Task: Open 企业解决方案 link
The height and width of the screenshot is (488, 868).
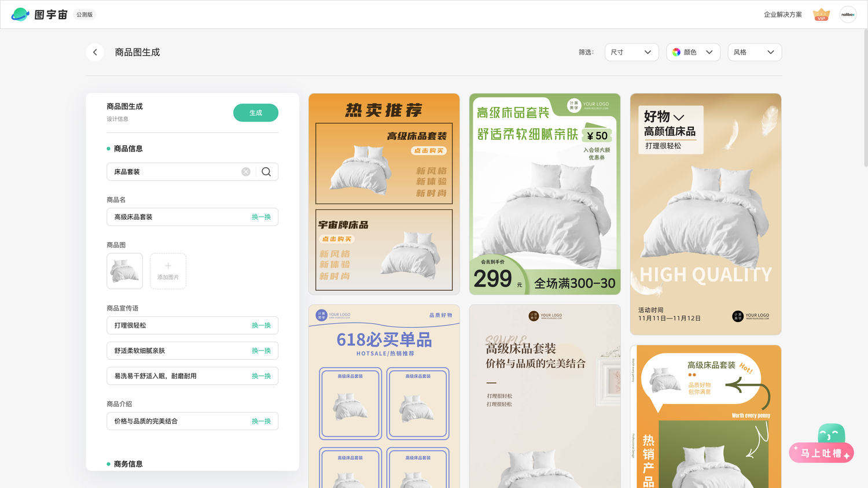Action: pos(782,14)
